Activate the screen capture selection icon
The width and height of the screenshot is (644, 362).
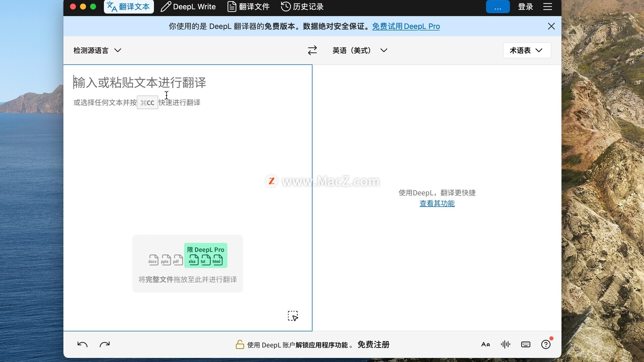293,316
